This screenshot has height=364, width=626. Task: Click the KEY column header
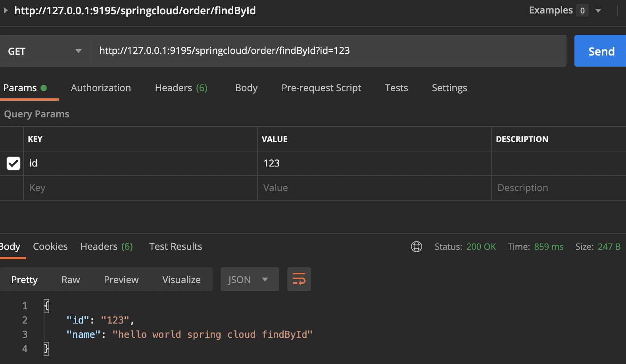tap(35, 139)
